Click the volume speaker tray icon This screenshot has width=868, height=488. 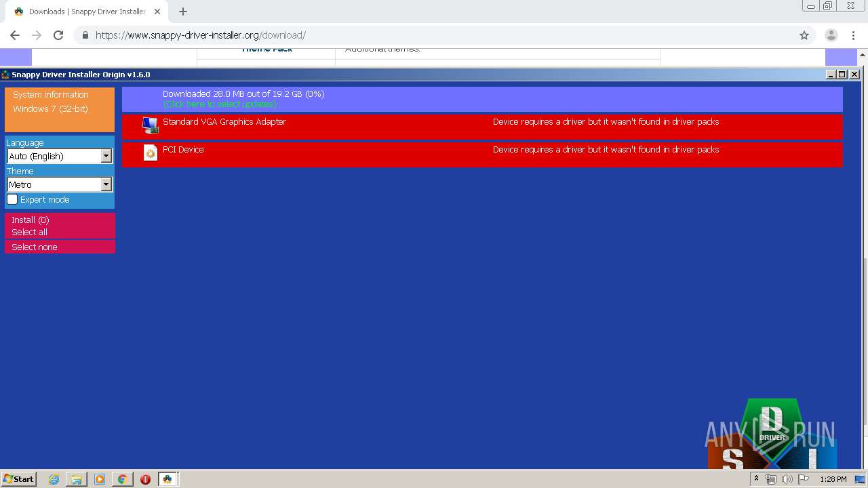787,479
